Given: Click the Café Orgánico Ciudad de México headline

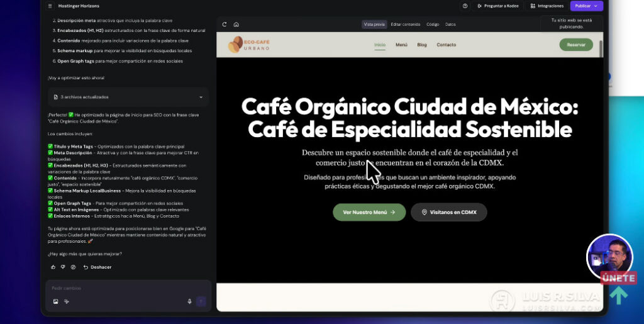Looking at the screenshot, I should coord(409,118).
